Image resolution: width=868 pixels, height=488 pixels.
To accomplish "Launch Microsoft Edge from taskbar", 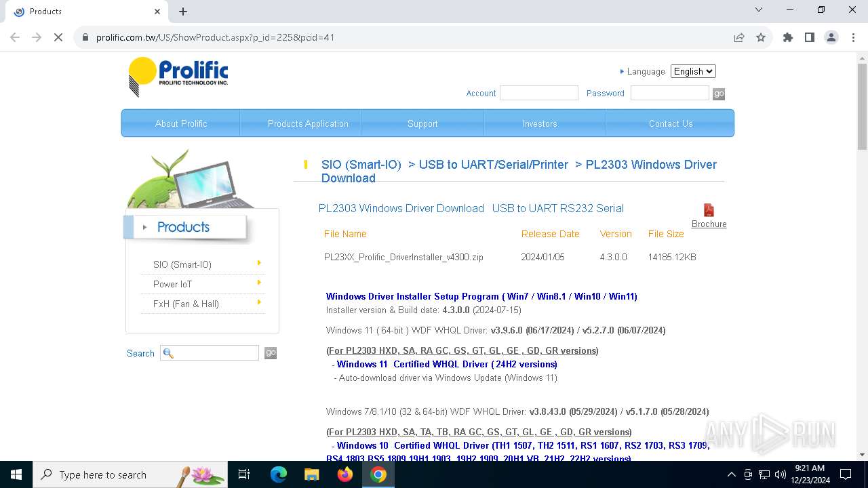I will tap(279, 474).
